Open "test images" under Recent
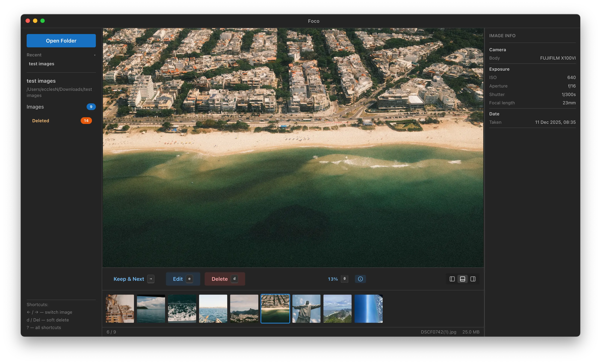This screenshot has height=364, width=601. [42, 64]
